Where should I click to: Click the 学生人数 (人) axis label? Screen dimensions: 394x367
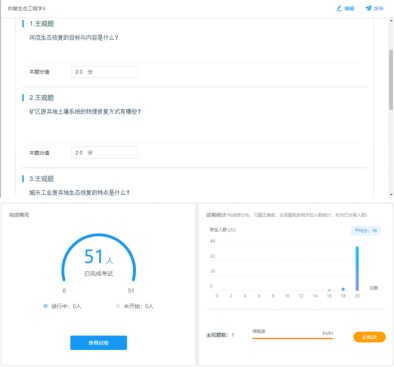click(x=222, y=230)
